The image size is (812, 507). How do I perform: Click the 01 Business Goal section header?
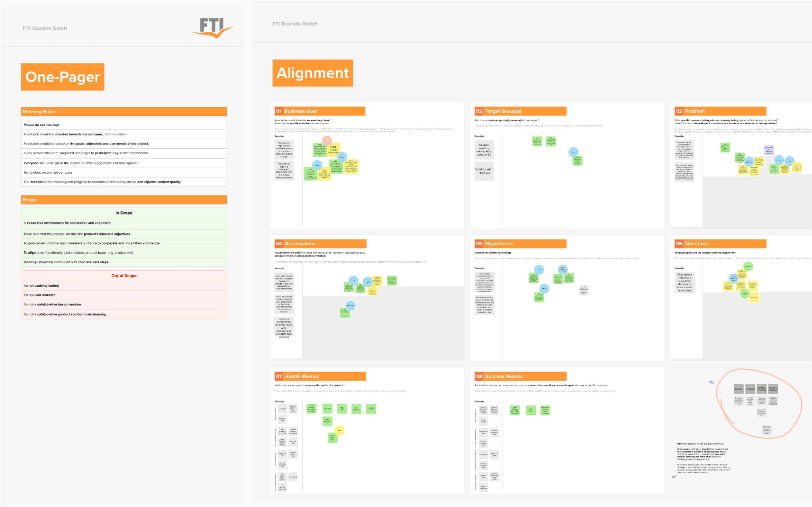[x=320, y=111]
